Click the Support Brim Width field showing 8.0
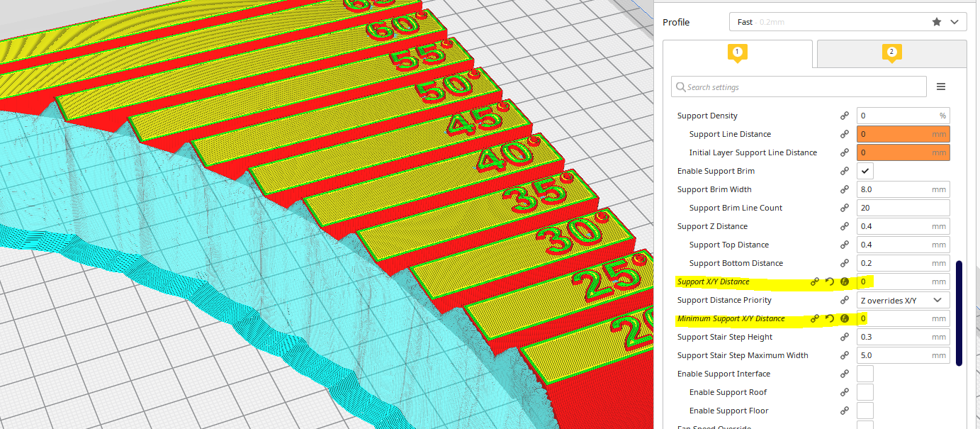 click(x=903, y=189)
